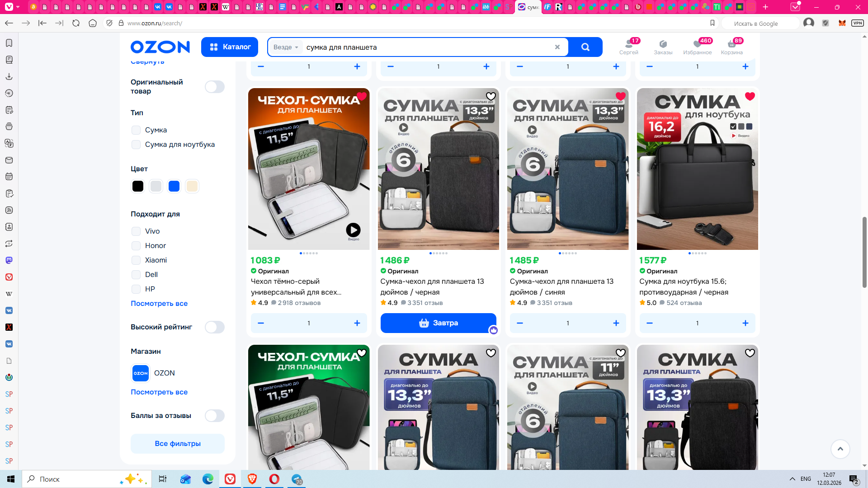Turn on Высокий рейтинг switch

(214, 327)
